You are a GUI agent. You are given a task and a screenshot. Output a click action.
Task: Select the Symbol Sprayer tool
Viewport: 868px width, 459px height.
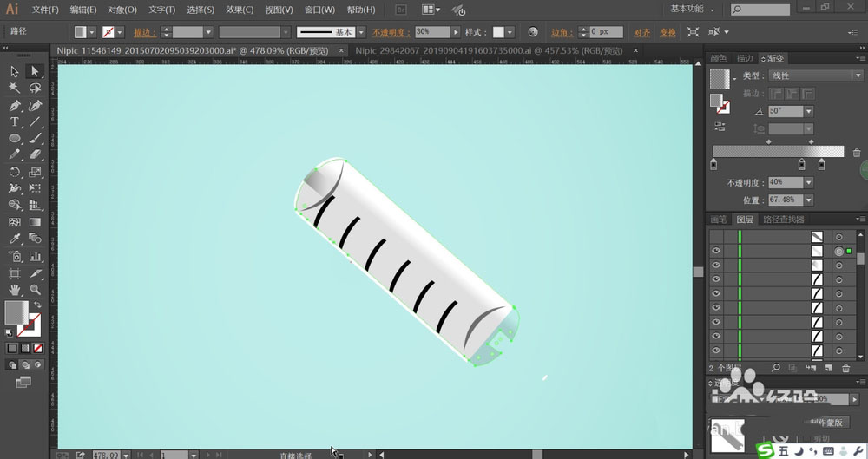coord(15,256)
